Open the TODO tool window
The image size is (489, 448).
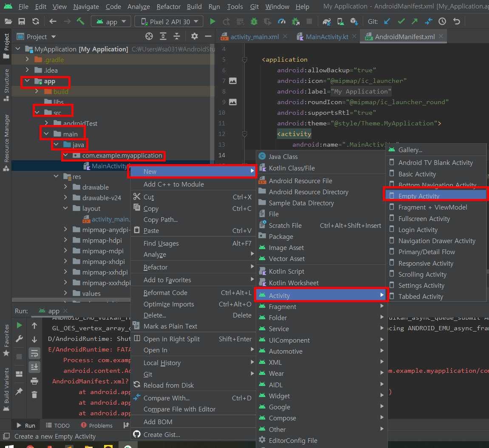(58, 425)
